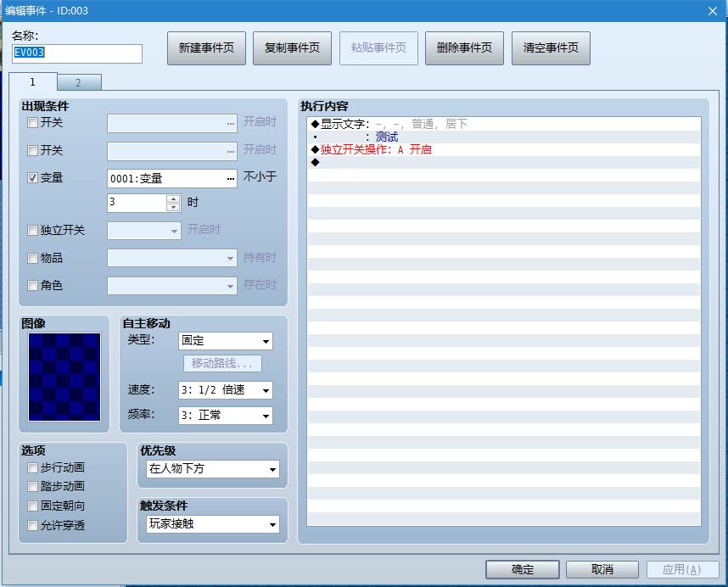Click the event 图像 graphic preview
This screenshot has height=587, width=728.
(64, 377)
